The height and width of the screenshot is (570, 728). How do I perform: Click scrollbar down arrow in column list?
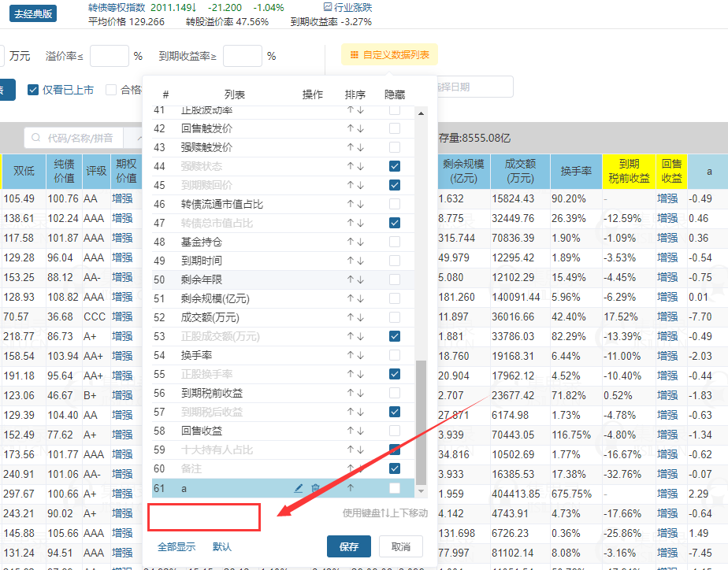pyautogui.click(x=421, y=491)
